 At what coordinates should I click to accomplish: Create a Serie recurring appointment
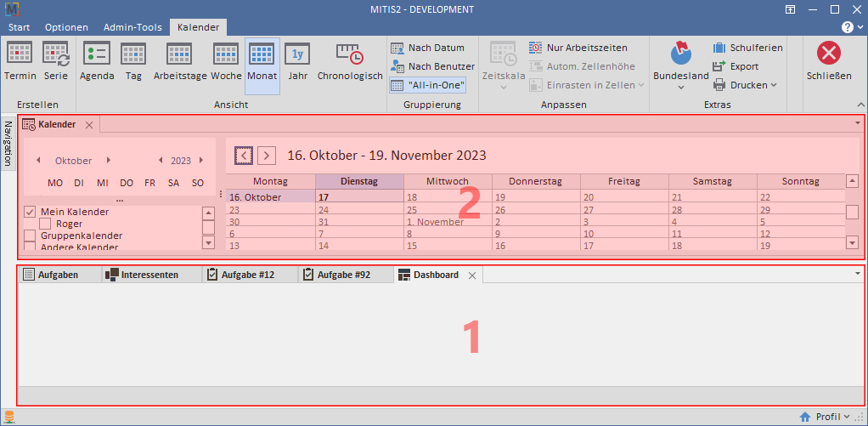pos(56,61)
